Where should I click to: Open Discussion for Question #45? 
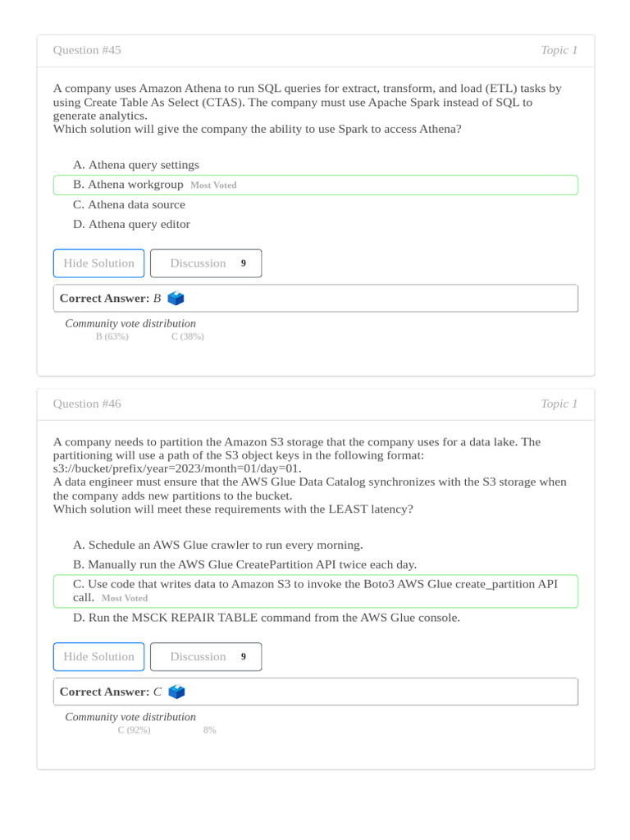tap(206, 263)
